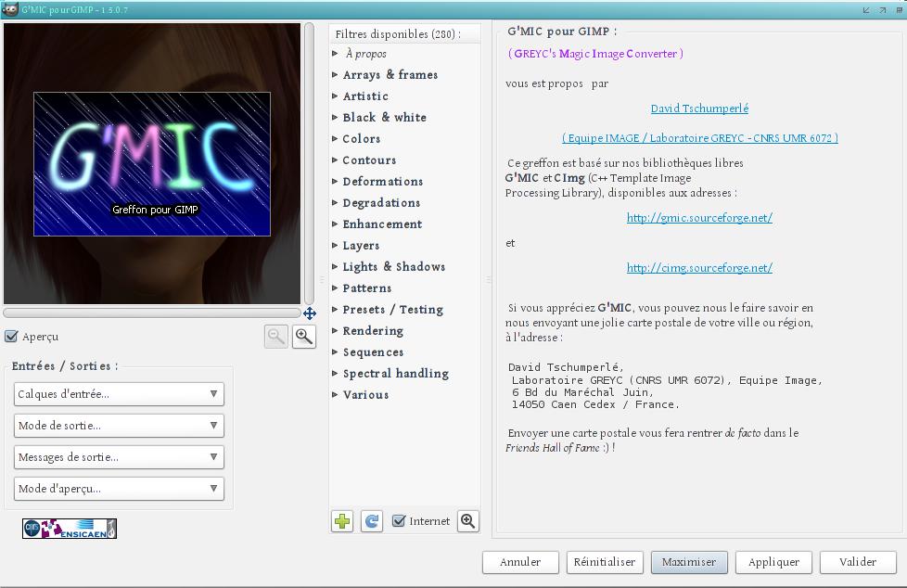Open the Calques d'entrée dropdown
This screenshot has width=907, height=588.
click(119, 394)
